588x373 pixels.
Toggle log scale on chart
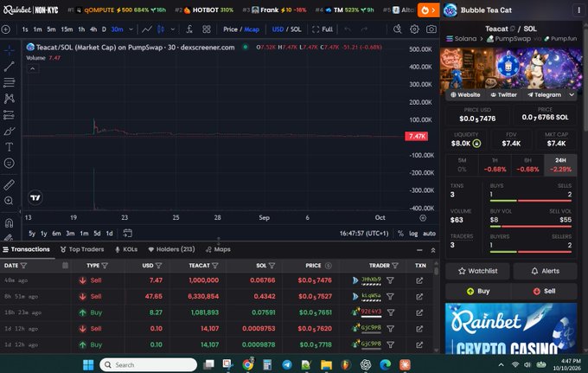[x=413, y=234]
